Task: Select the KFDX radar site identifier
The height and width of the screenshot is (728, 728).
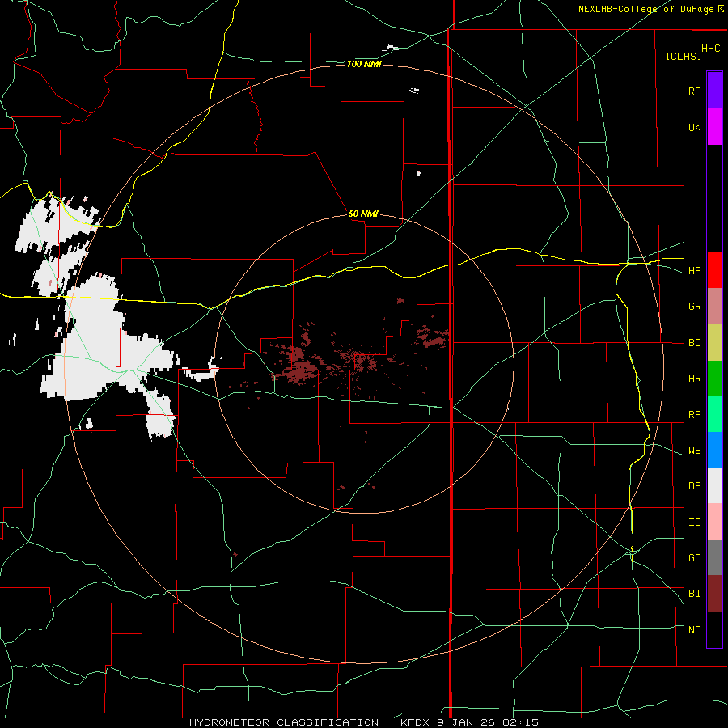Action: [414, 722]
